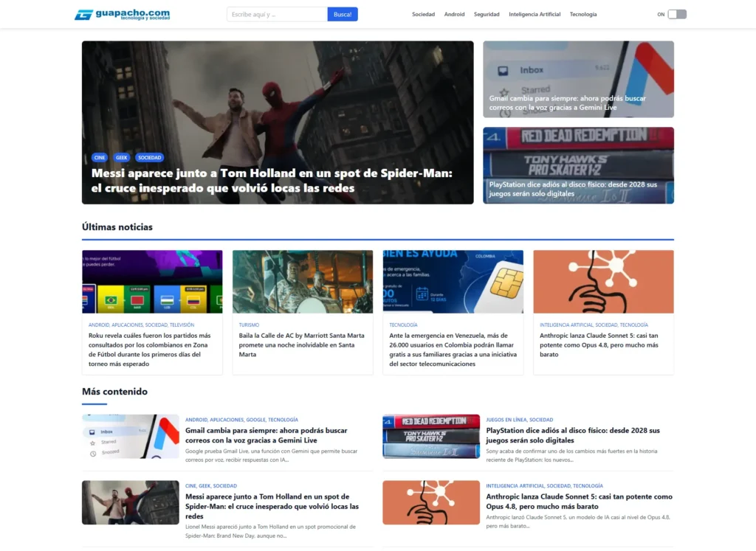Image resolution: width=756 pixels, height=551 pixels.
Task: Open orange Anthropic thumbnail in Más contenido
Action: click(431, 502)
